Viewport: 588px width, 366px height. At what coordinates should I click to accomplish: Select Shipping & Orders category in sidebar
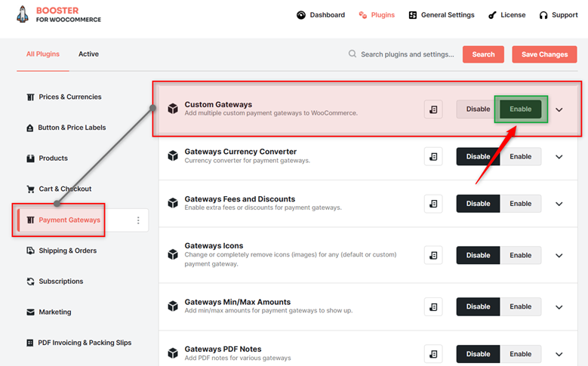pos(67,251)
